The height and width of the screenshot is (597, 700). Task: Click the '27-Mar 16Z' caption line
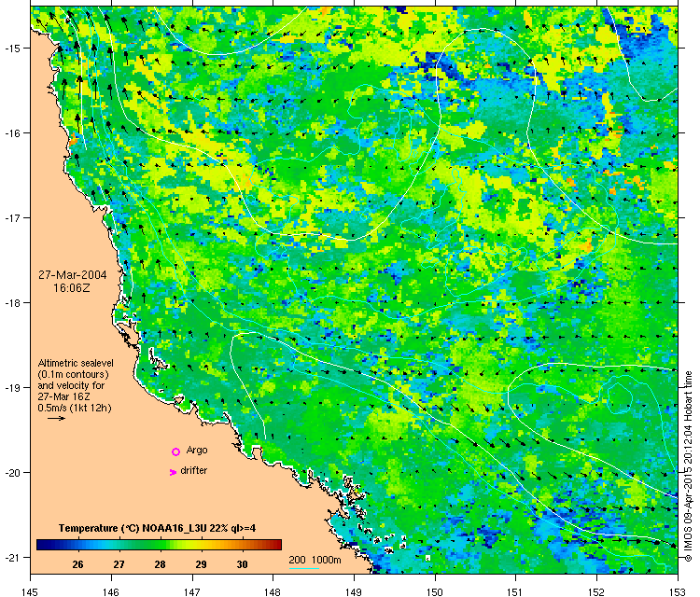(x=63, y=396)
